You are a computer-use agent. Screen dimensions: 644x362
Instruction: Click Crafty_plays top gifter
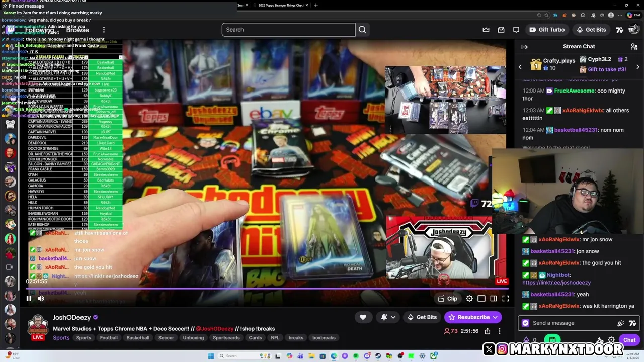pyautogui.click(x=559, y=61)
